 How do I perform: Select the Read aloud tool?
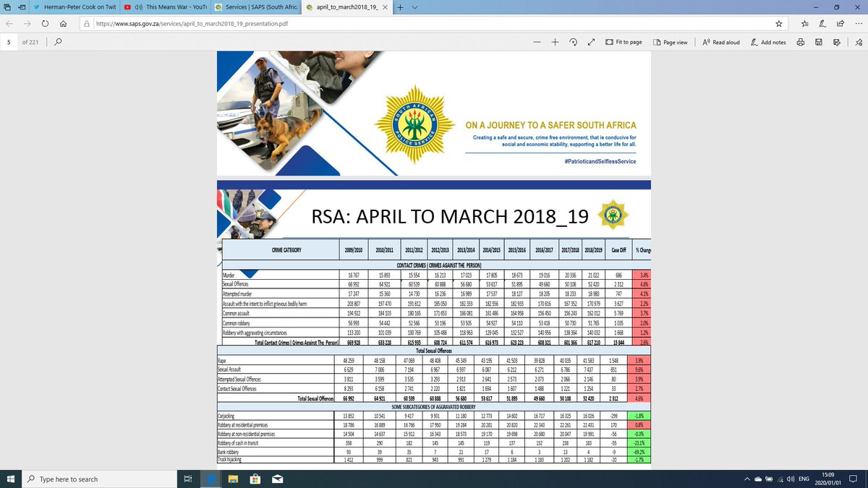[722, 42]
